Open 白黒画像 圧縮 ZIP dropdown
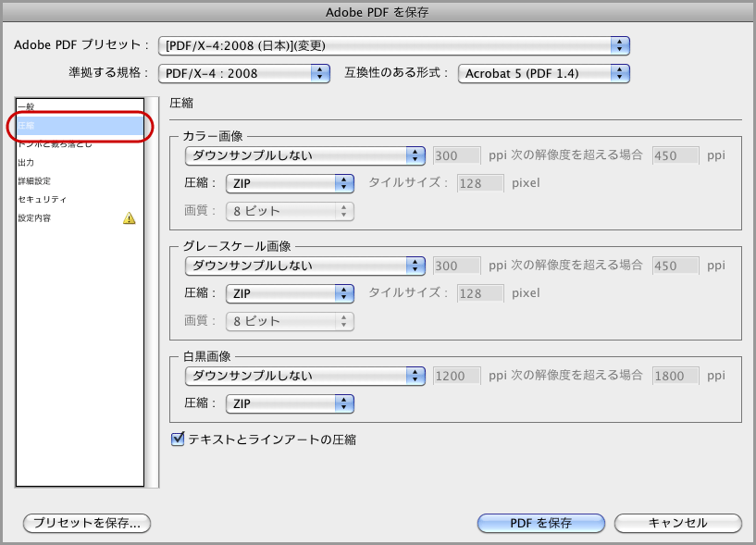This screenshot has width=756, height=545. (290, 403)
